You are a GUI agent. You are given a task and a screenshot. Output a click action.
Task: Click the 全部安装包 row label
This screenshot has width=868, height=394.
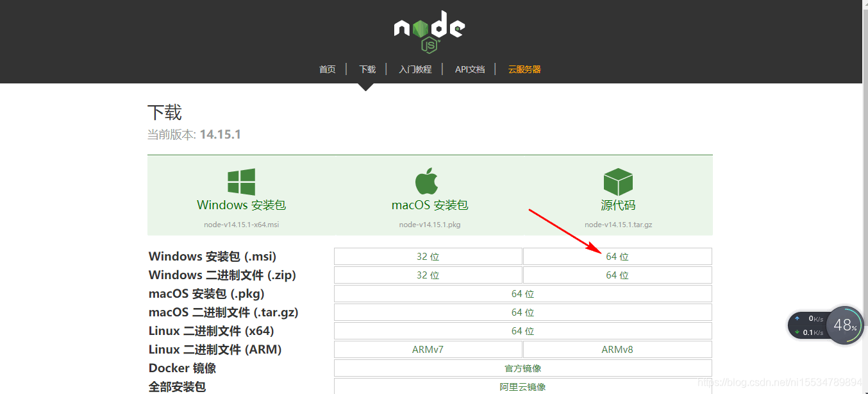pos(177,387)
